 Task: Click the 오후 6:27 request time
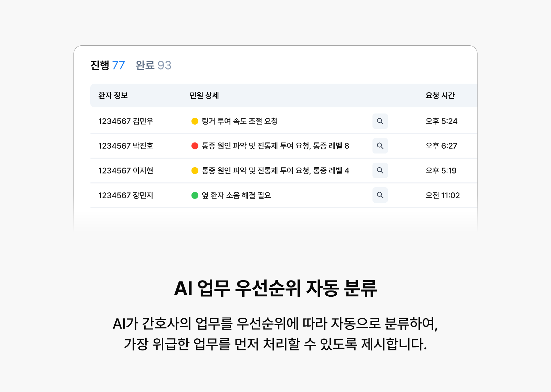[x=441, y=146]
